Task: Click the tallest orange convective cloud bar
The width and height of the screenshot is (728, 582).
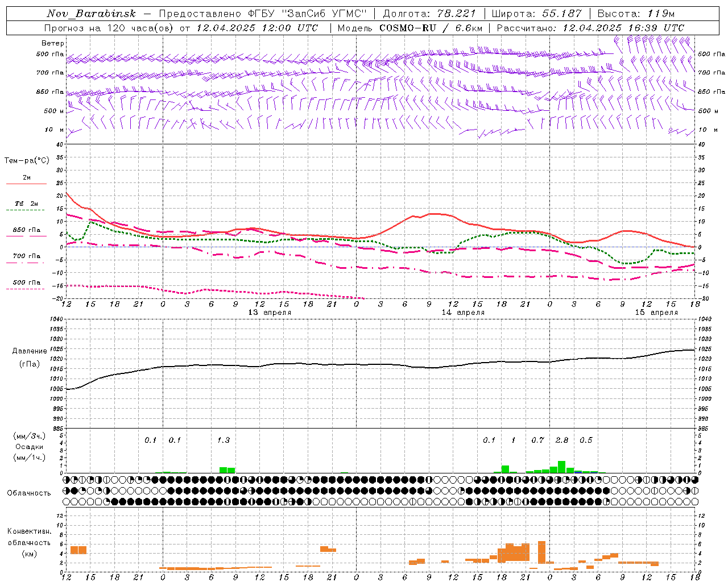Action: coord(541,552)
